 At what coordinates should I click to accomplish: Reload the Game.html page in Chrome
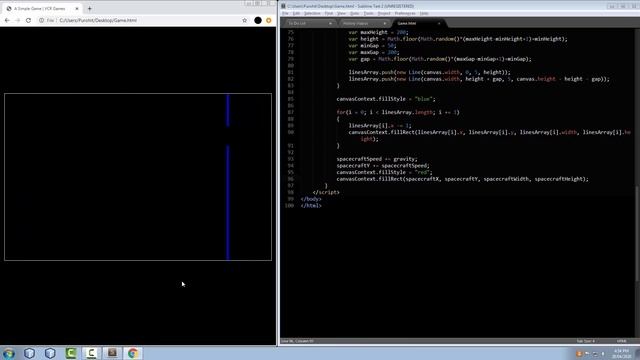click(28, 20)
